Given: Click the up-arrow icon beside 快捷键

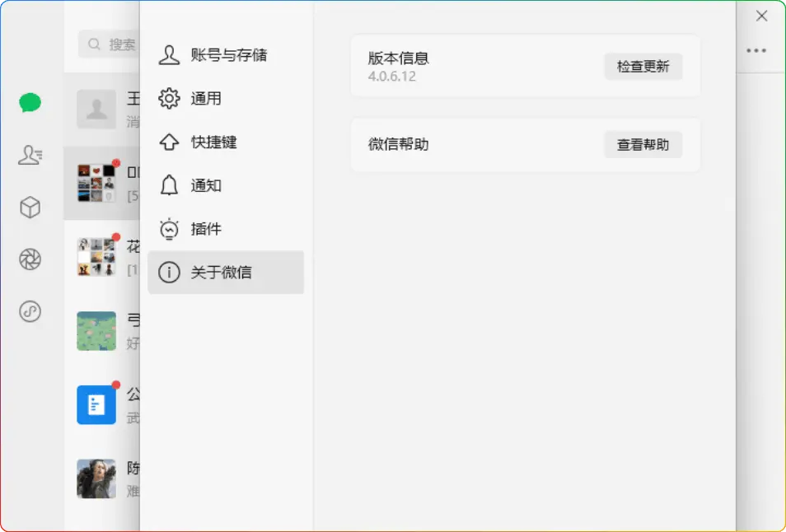Looking at the screenshot, I should point(169,142).
